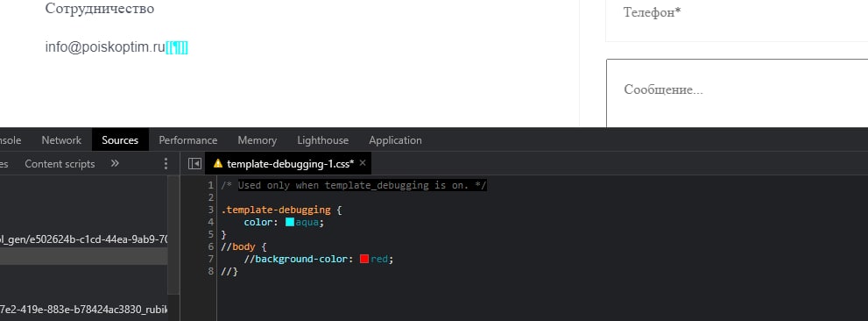Click the warning icon on file tab

point(218,163)
